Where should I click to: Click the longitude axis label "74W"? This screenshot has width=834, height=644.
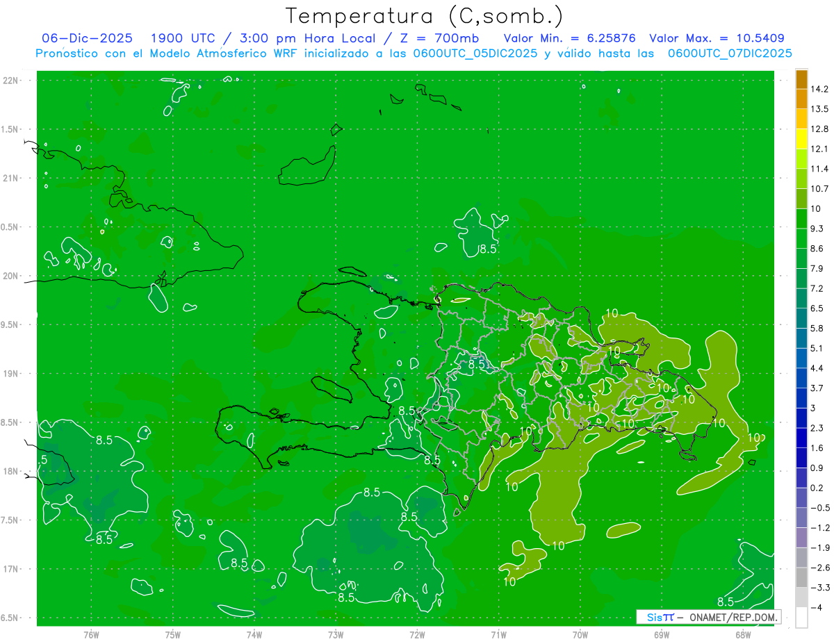(254, 634)
